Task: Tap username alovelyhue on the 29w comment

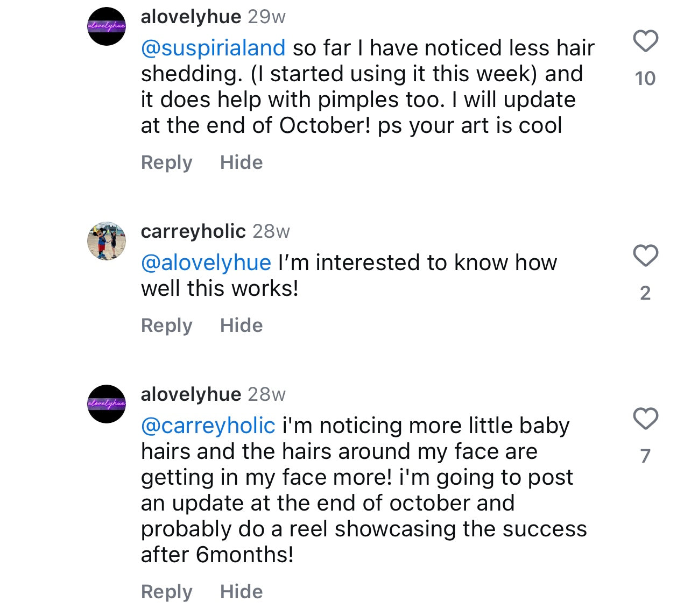Action: (x=191, y=17)
